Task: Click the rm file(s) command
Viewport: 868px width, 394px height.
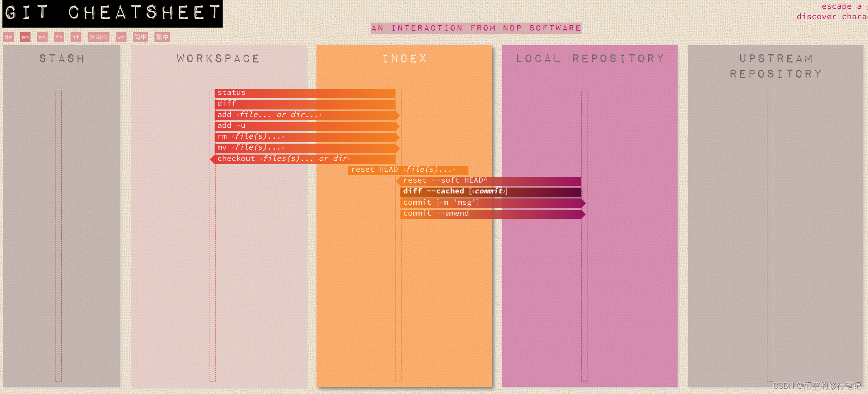Action: pyautogui.click(x=307, y=137)
